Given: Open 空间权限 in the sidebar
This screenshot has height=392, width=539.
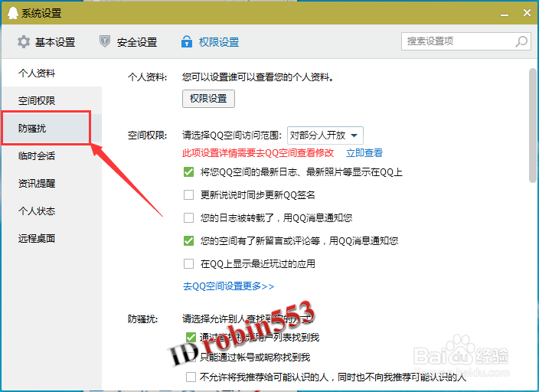Looking at the screenshot, I should pyautogui.click(x=51, y=100).
